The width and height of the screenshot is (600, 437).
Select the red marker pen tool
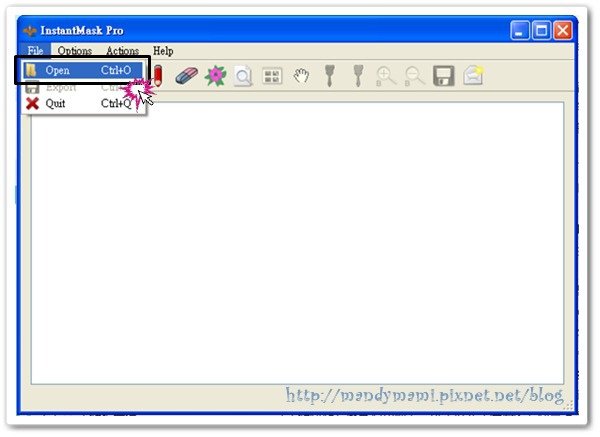click(157, 75)
